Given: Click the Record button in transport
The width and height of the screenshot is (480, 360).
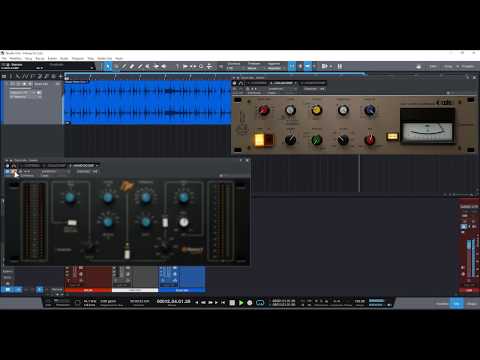Looking at the screenshot, I should click(x=250, y=303).
